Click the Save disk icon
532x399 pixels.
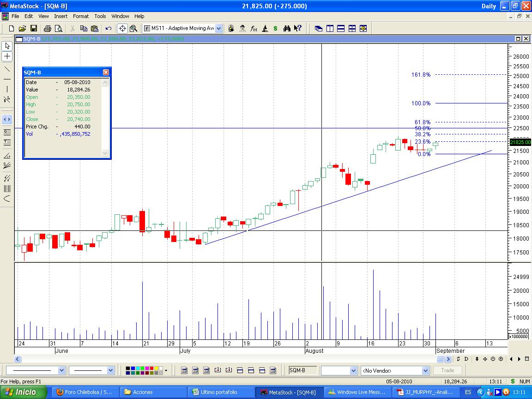click(33, 29)
